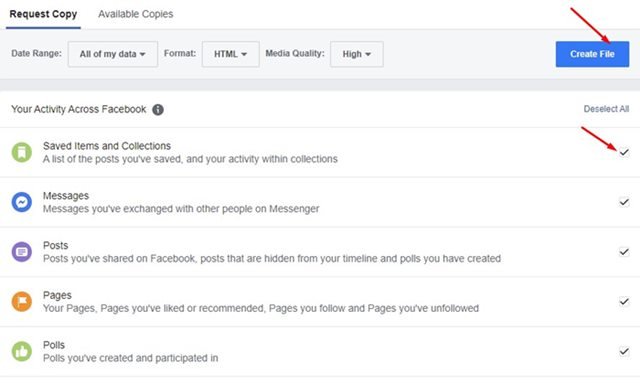Click the purple Posts icon
The height and width of the screenshot is (383, 640).
22,252
